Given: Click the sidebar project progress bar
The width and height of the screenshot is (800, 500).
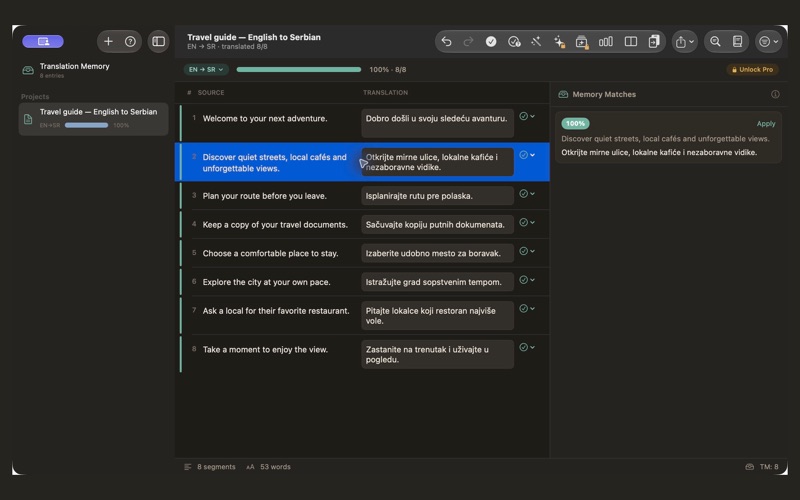Looking at the screenshot, I should pyautogui.click(x=86, y=125).
